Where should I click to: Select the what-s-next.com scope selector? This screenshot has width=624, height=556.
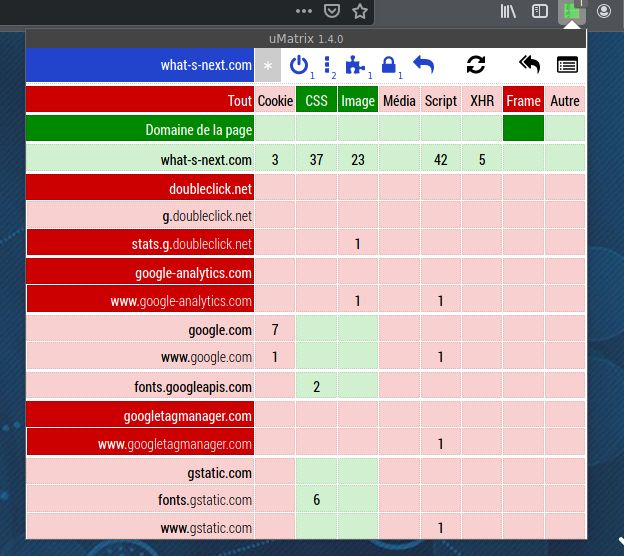coord(140,66)
